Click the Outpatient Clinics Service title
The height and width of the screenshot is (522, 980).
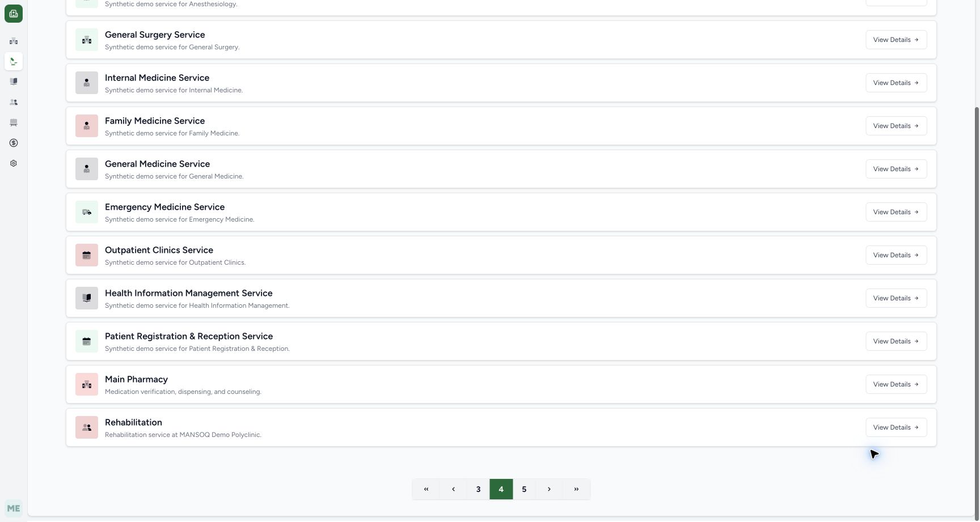[159, 250]
